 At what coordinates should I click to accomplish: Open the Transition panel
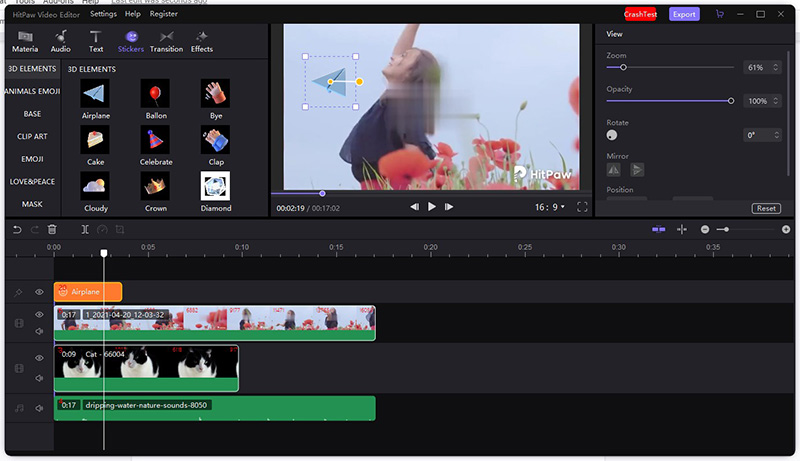[x=166, y=41]
